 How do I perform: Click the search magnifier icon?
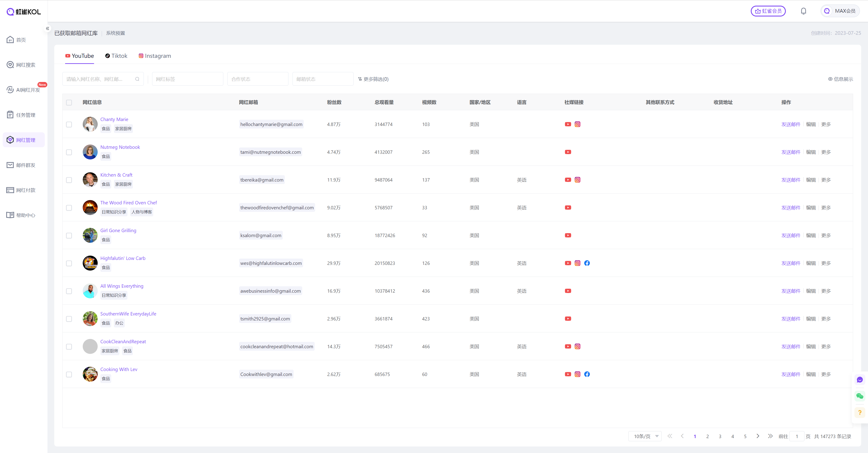[x=137, y=79]
